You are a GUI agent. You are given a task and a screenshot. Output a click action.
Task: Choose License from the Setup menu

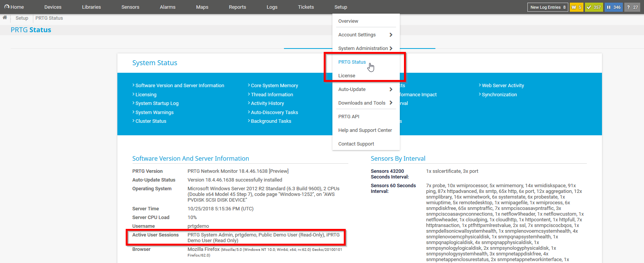346,76
